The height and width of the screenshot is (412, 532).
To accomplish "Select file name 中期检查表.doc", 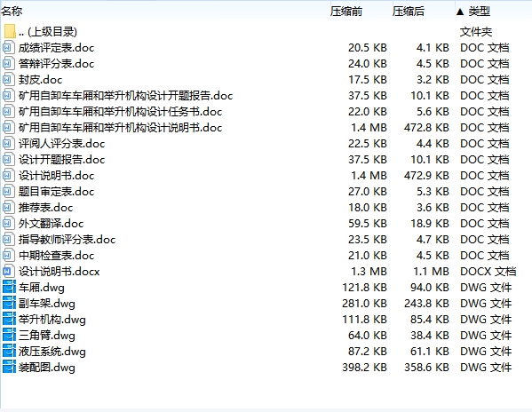I will point(56,255).
